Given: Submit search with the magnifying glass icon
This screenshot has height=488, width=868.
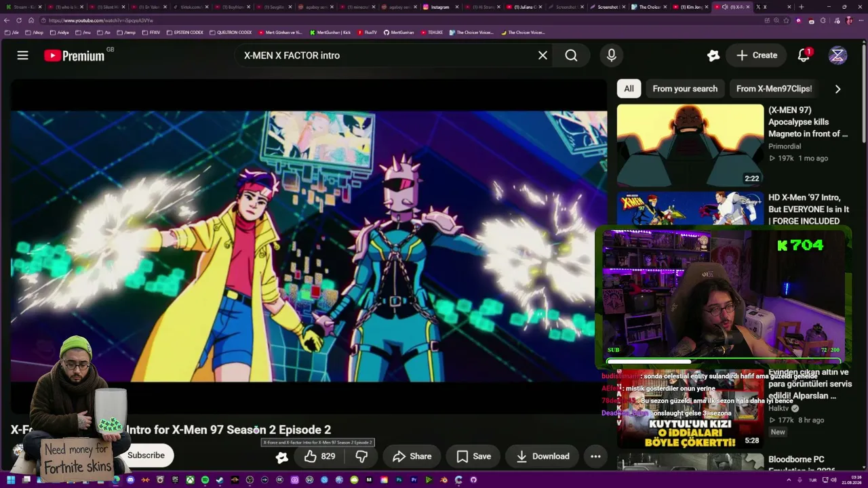Looking at the screenshot, I should click(572, 56).
